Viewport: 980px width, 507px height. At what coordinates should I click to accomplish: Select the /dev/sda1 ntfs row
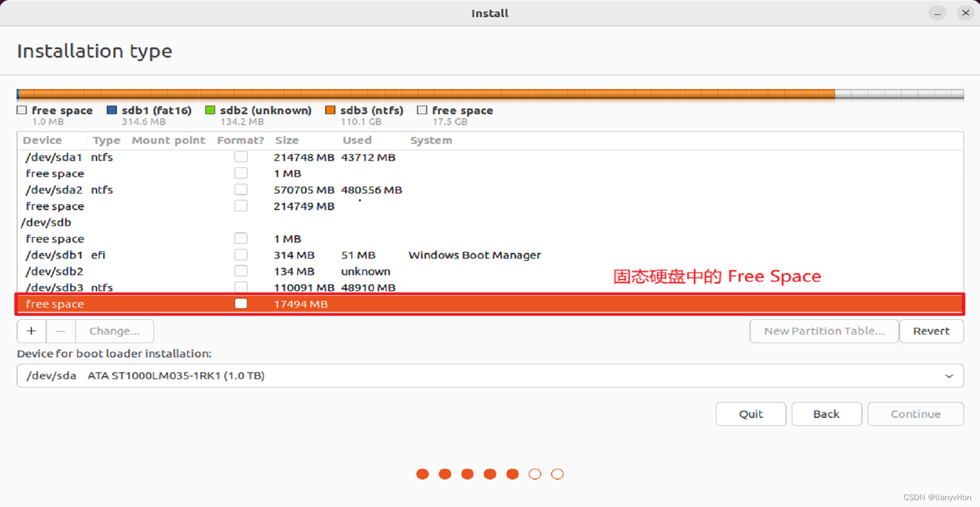point(490,157)
